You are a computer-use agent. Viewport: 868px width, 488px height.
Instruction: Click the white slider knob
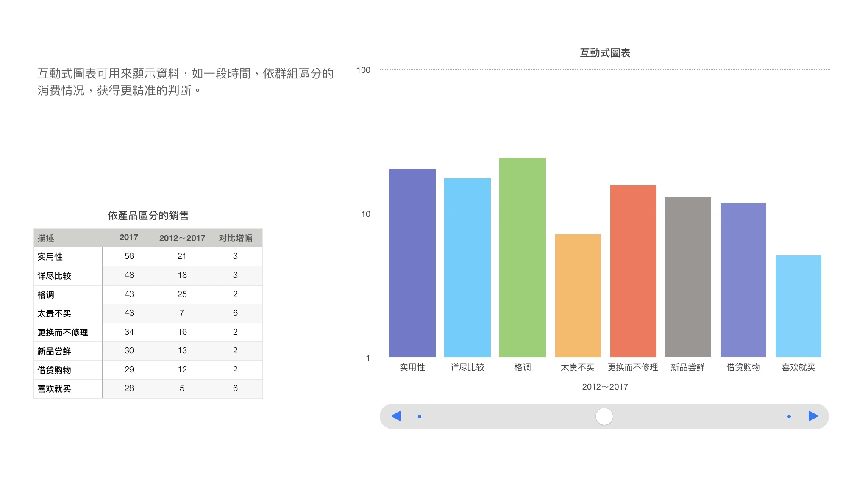[604, 416]
